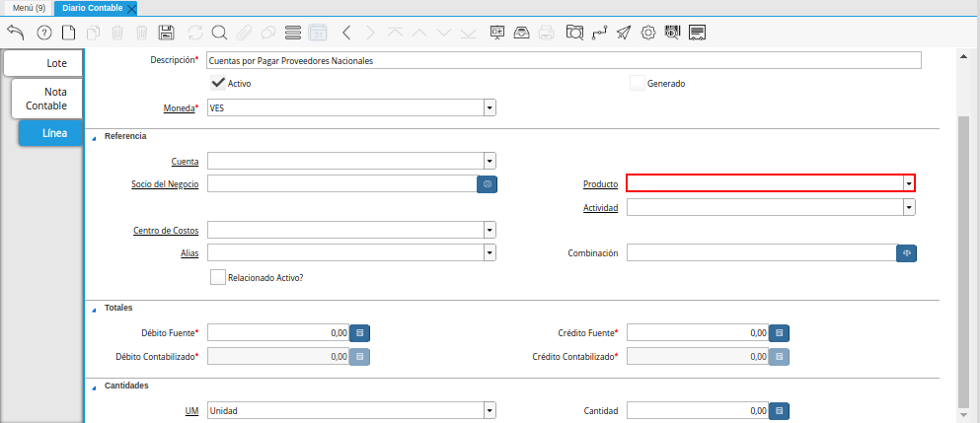Click the paper plane send icon
The width and height of the screenshot is (980, 423).
(624, 33)
